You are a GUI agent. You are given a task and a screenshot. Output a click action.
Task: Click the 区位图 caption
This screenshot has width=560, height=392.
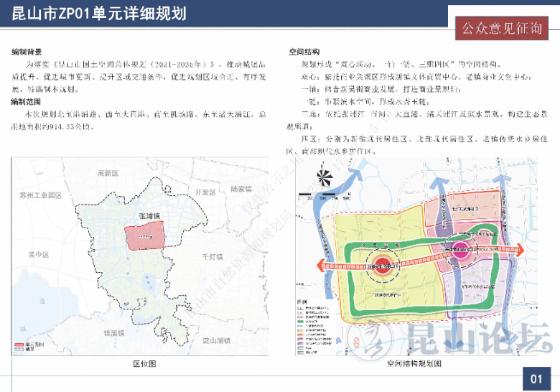click(144, 364)
